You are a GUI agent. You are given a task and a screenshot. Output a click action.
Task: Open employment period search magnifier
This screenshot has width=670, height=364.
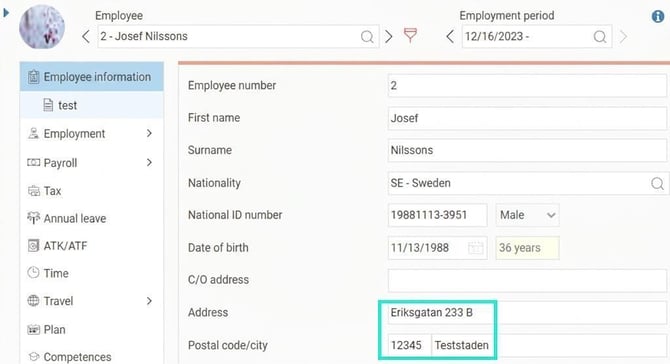[x=600, y=37]
